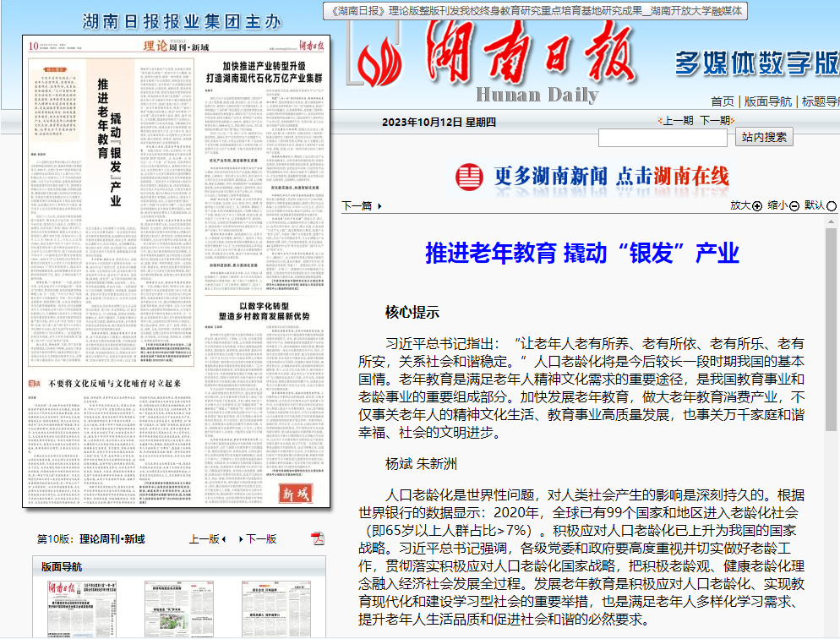Open third page thumbnail in 版面导航
Viewport: 840px width, 639px height.
[x=276, y=609]
